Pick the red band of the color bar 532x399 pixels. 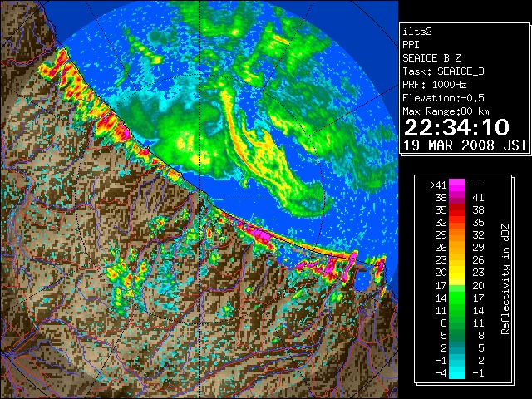click(457, 210)
